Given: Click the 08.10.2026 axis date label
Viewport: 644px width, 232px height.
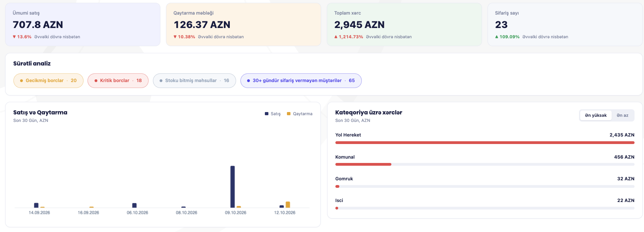Looking at the screenshot, I should tap(186, 213).
